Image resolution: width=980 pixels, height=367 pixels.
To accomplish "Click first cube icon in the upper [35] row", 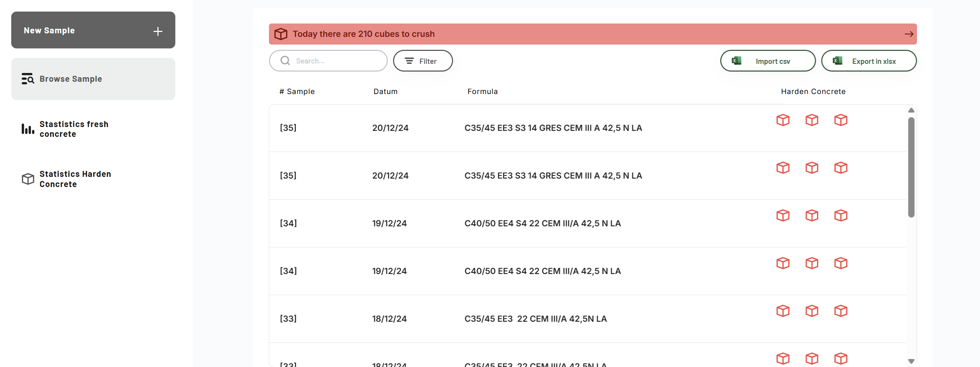I will tap(783, 120).
